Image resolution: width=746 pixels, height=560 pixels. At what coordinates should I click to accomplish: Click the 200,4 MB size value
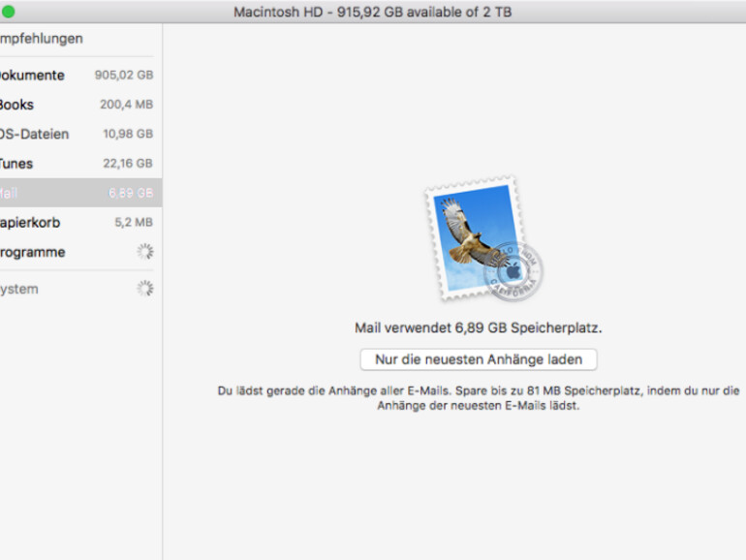pyautogui.click(x=127, y=105)
